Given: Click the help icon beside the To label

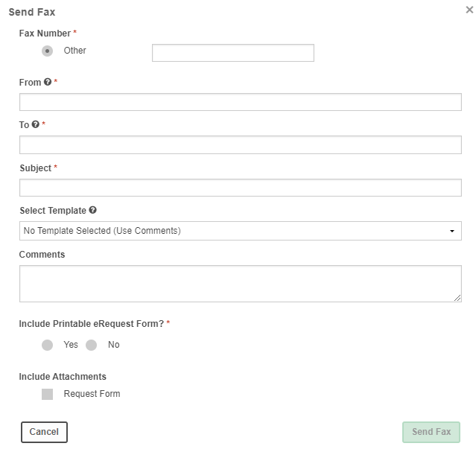Looking at the screenshot, I should 36,124.
